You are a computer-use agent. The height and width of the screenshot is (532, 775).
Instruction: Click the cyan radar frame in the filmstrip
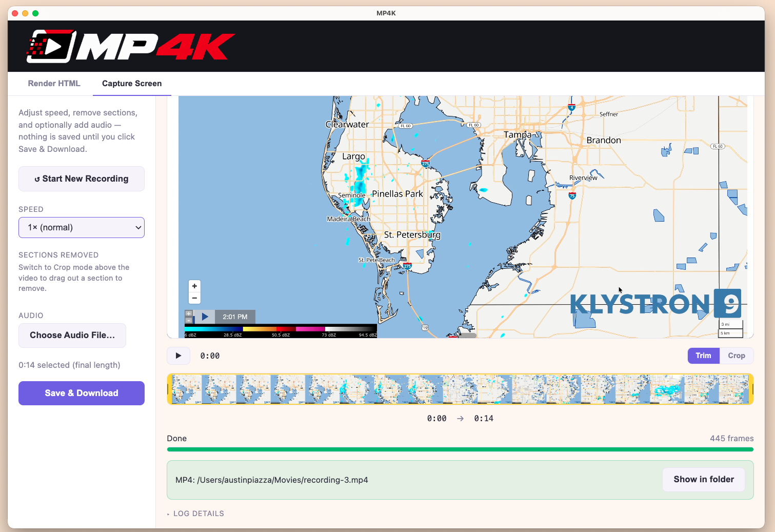pyautogui.click(x=667, y=389)
